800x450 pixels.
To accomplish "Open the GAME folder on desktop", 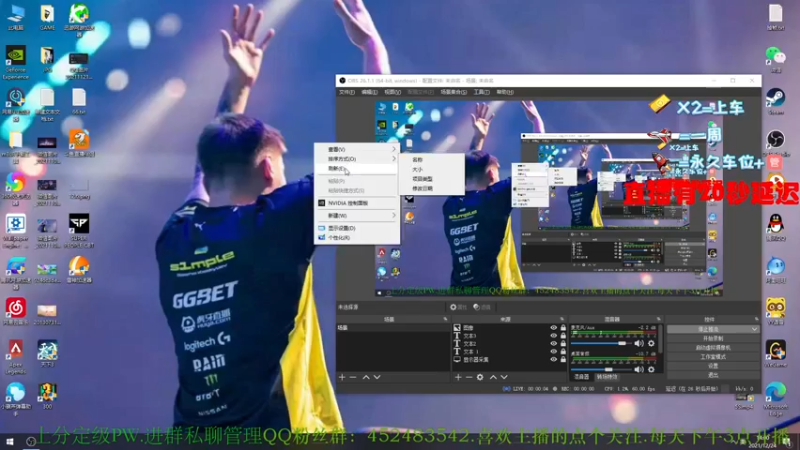I will coord(47,17).
